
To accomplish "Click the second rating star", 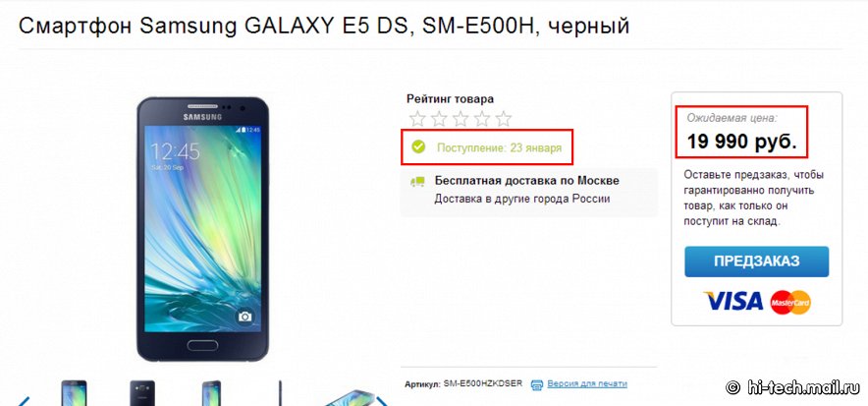I will (x=439, y=118).
